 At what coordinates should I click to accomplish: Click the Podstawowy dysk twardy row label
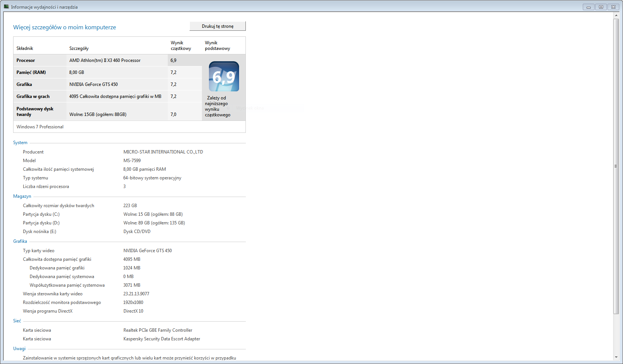[x=35, y=111]
